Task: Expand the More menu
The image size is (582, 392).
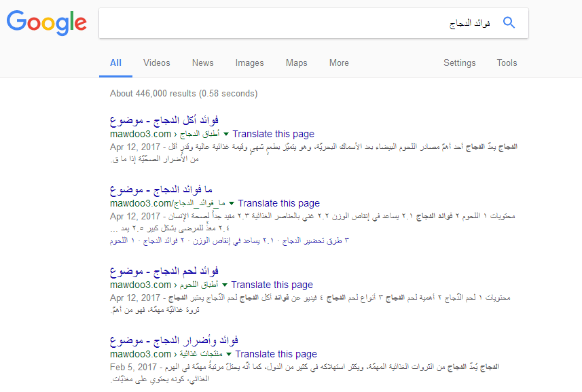Action: 339,63
